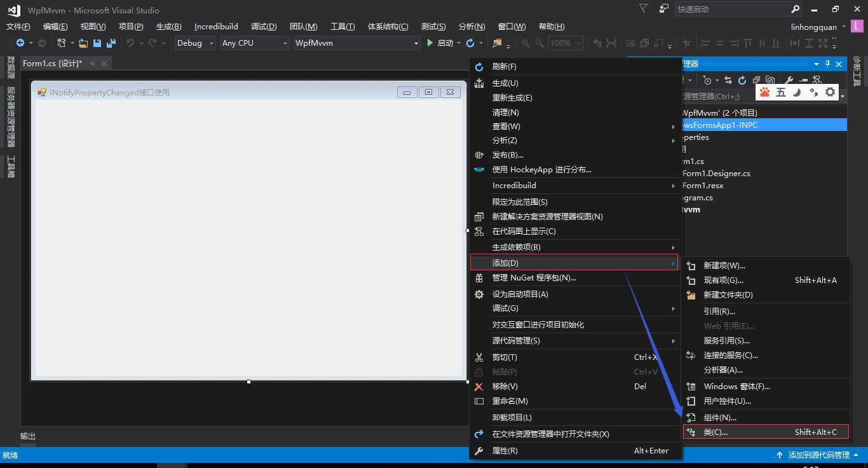
Task: Click the IME settings gear icon
Action: click(x=830, y=92)
